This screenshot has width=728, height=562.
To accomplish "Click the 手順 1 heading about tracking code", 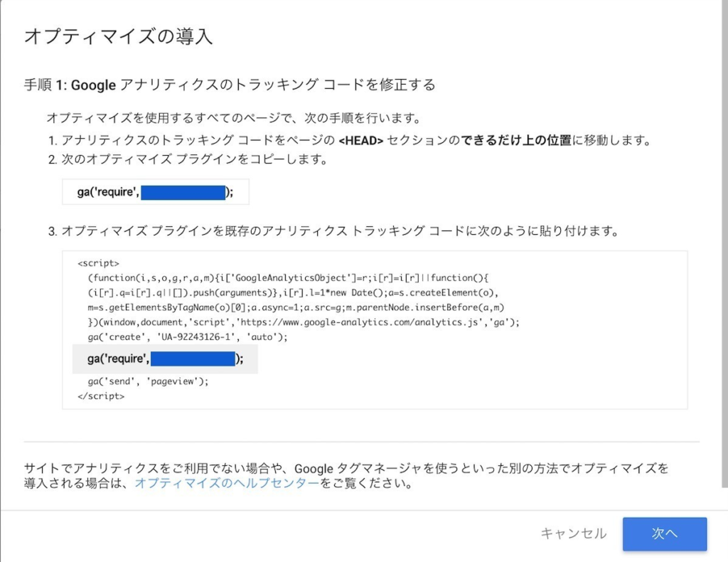I will pos(230,85).
